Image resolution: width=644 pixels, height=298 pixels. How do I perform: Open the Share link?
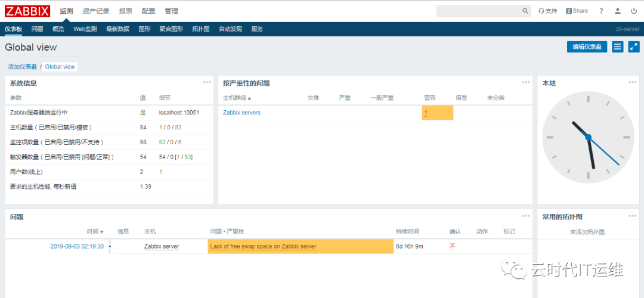577,11
